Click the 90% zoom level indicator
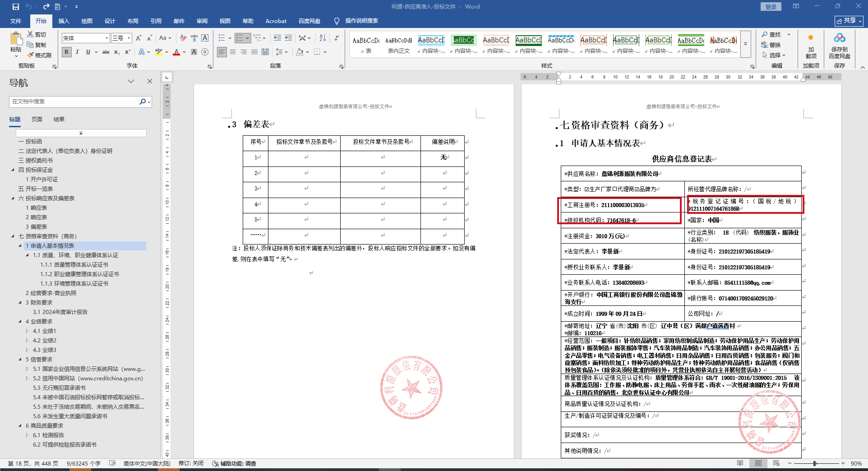Viewport: 868px width, 471px height. [x=856, y=463]
